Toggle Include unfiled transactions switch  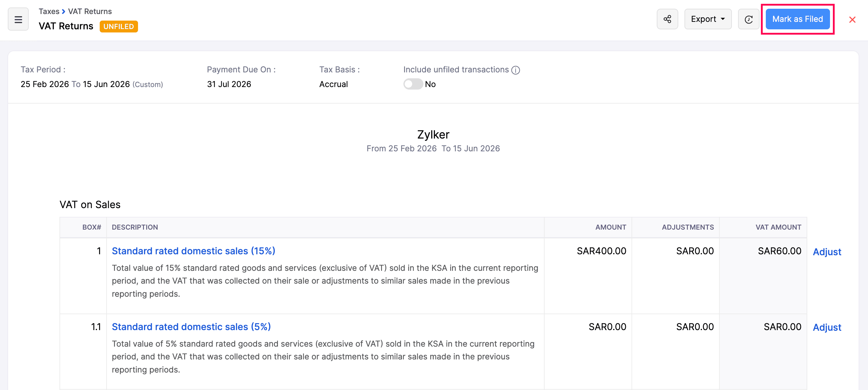[x=413, y=84]
